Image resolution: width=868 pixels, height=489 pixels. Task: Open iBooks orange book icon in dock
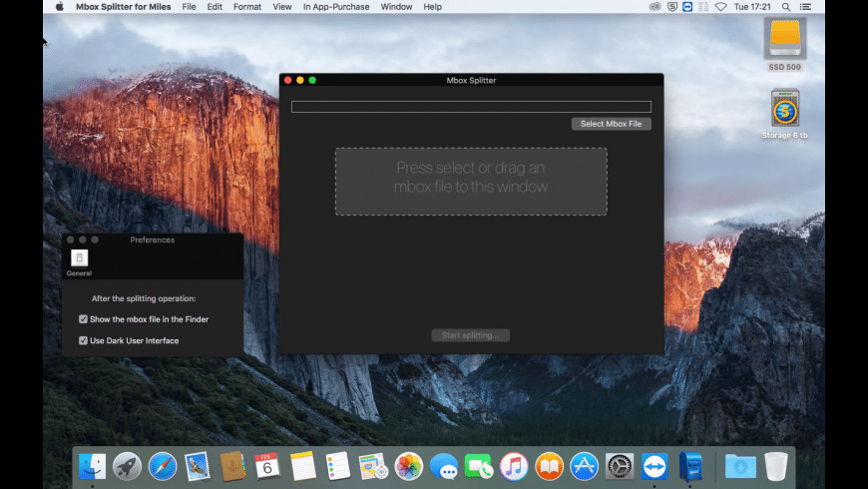coord(549,466)
